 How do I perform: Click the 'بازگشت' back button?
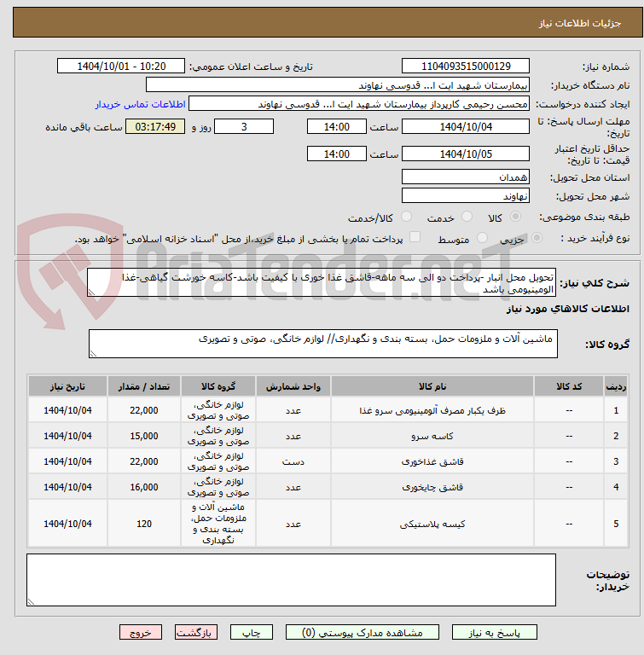[196, 633]
